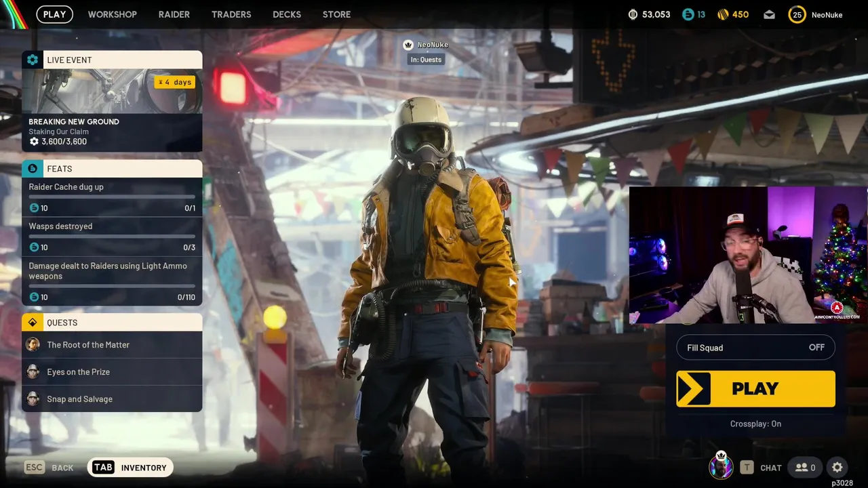Click Wasps destroyed progress bar
Viewport: 868px width, 488px height.
112,236
